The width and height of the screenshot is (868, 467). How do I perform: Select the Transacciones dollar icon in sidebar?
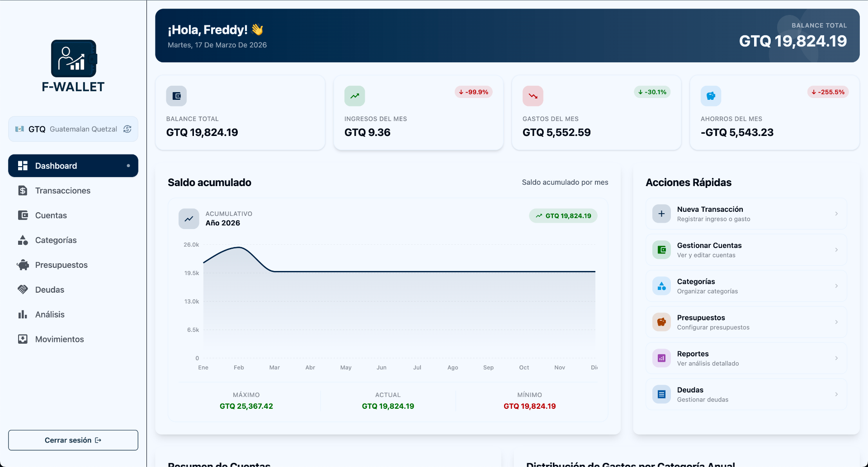[x=23, y=191]
